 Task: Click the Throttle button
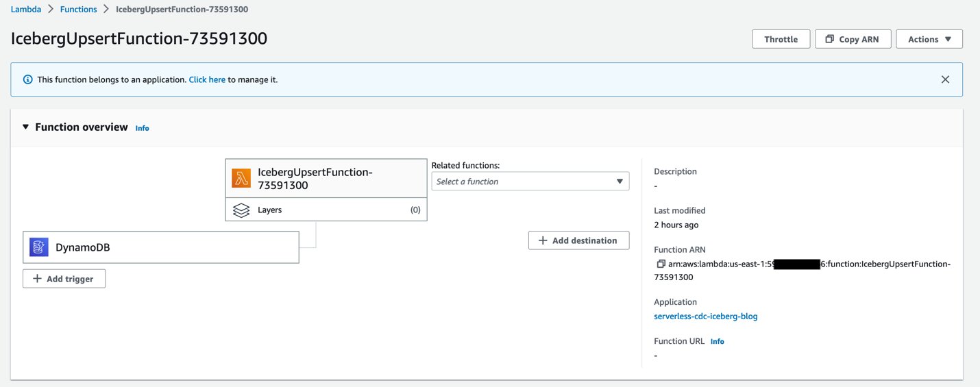pos(781,39)
